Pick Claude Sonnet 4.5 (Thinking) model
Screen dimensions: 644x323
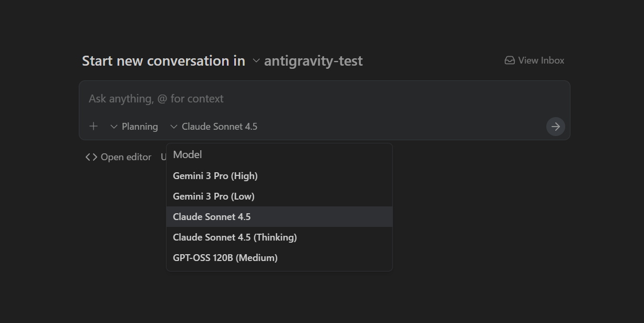(x=235, y=237)
